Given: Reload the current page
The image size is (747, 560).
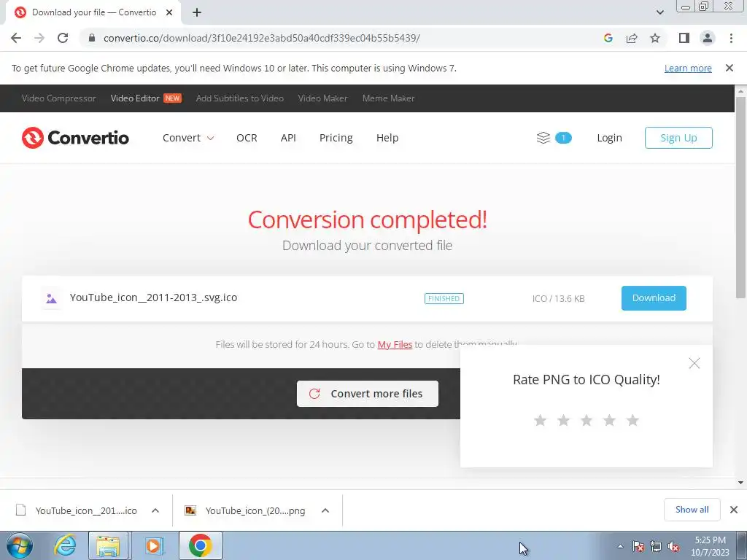Looking at the screenshot, I should [x=63, y=38].
